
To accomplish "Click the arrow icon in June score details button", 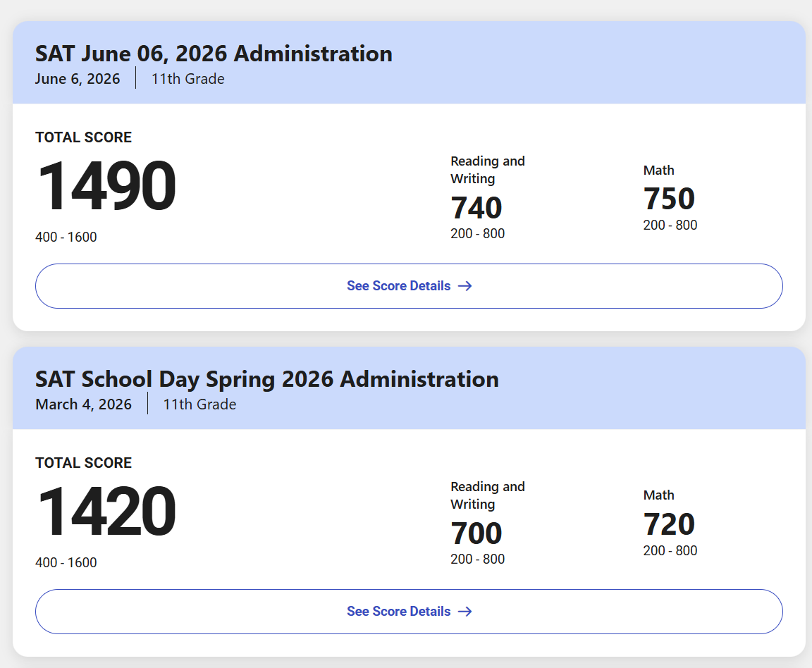I will pyautogui.click(x=465, y=286).
